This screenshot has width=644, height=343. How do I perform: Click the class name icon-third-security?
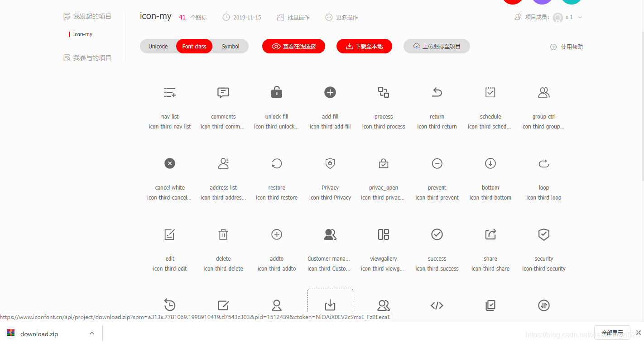544,269
